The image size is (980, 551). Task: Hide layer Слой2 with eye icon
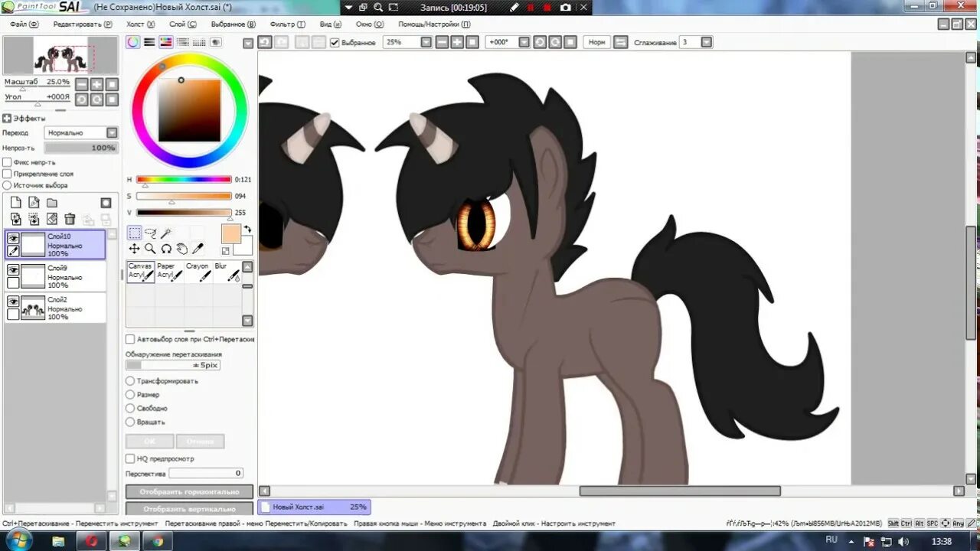tap(13, 302)
